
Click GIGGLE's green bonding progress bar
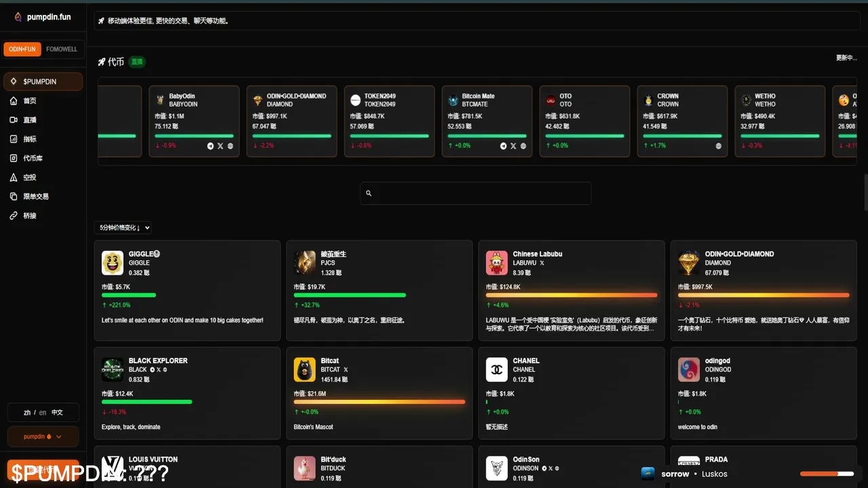(129, 295)
